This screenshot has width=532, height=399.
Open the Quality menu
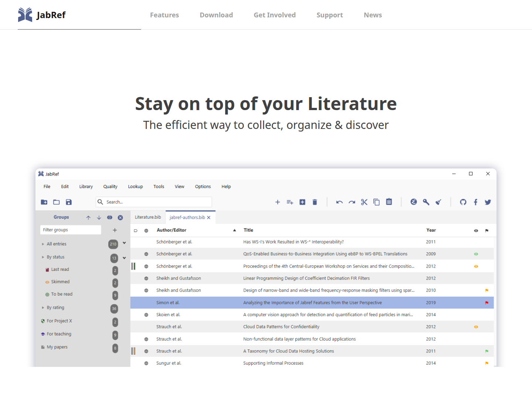[110, 187]
